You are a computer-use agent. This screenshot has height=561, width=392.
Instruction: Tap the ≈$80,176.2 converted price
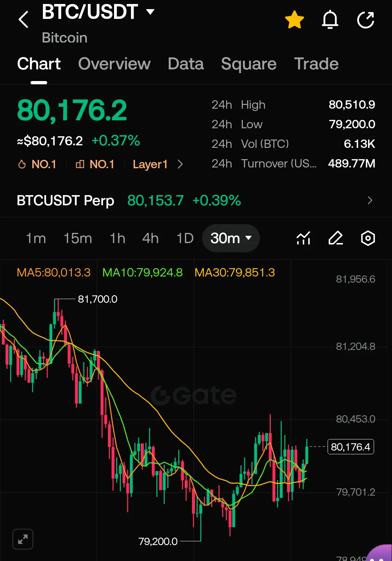pos(50,141)
